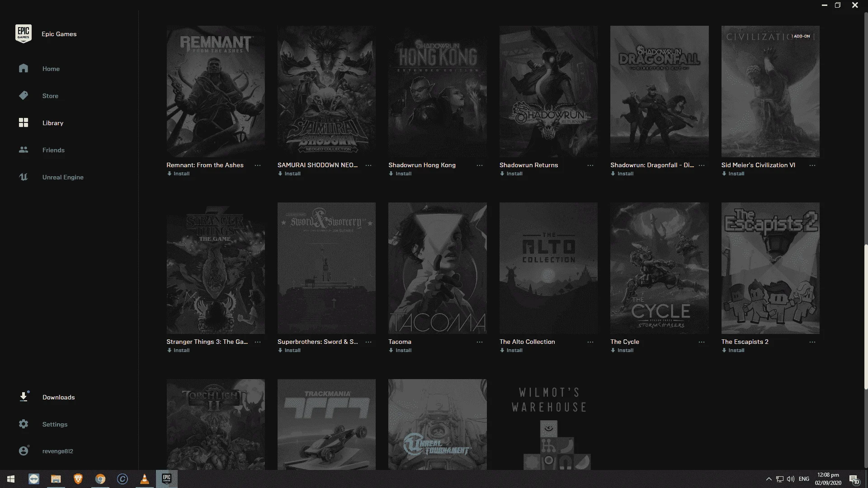Open options menu for Remnant: From the Ashes

pos(258,165)
